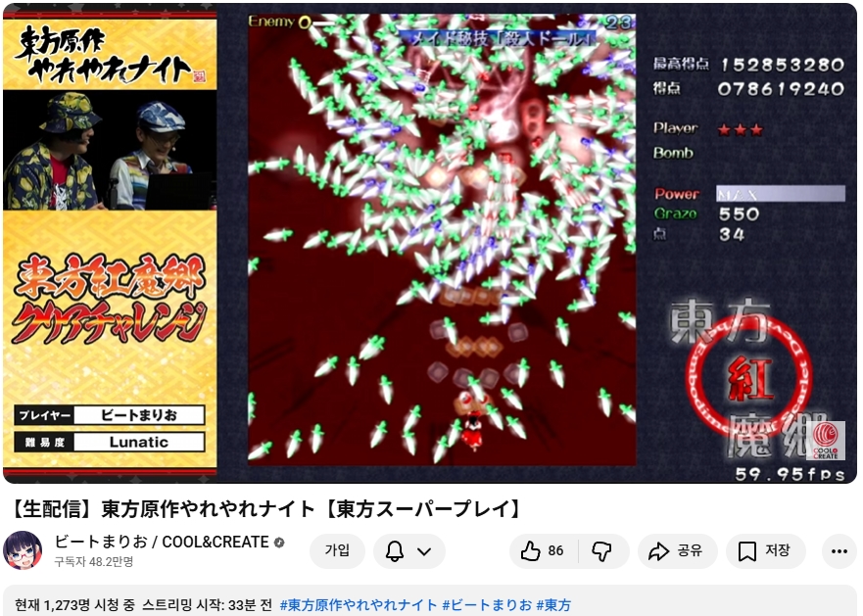Click hashtag #東方

click(x=553, y=605)
